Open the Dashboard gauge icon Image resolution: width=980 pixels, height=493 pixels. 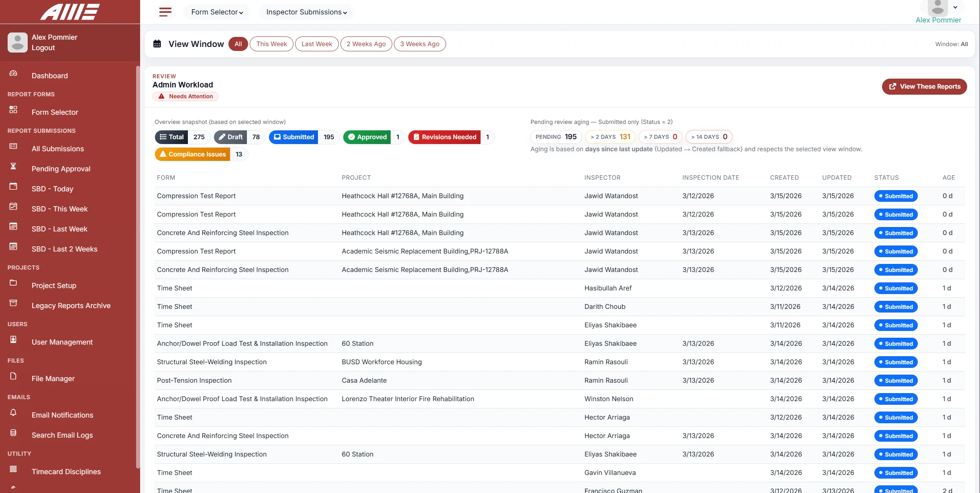point(13,73)
